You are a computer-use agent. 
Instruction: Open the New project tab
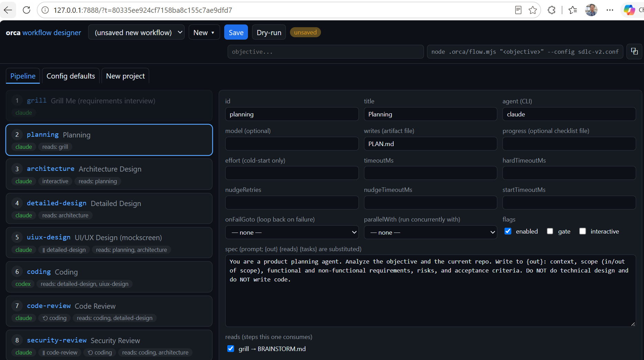125,76
